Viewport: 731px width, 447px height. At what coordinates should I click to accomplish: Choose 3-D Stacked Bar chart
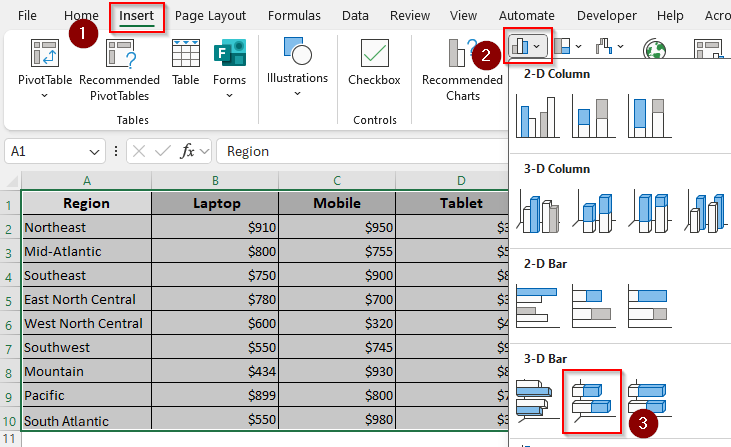[592, 401]
